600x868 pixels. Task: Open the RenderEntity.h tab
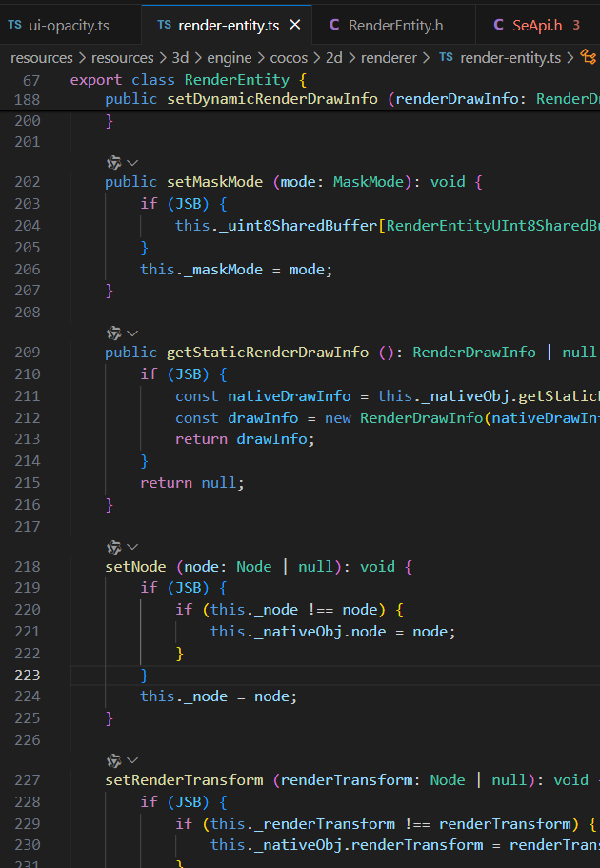(395, 26)
